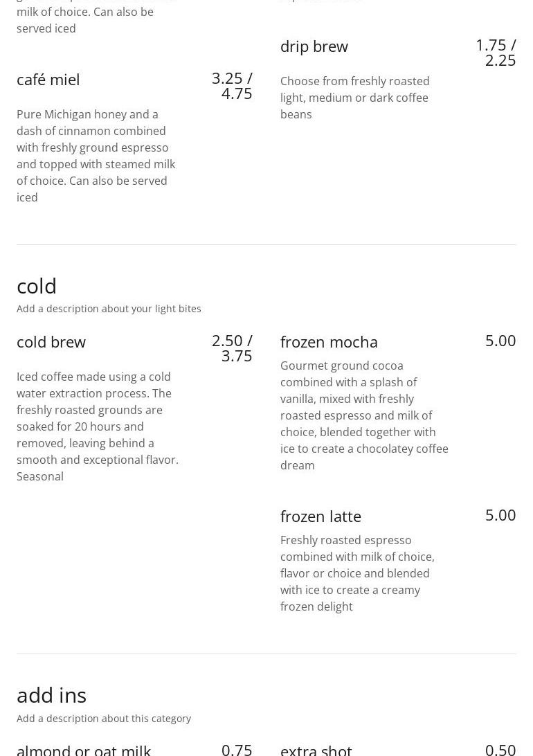The width and height of the screenshot is (533, 756).
Task: Click the cold section heading
Action: [37, 286]
